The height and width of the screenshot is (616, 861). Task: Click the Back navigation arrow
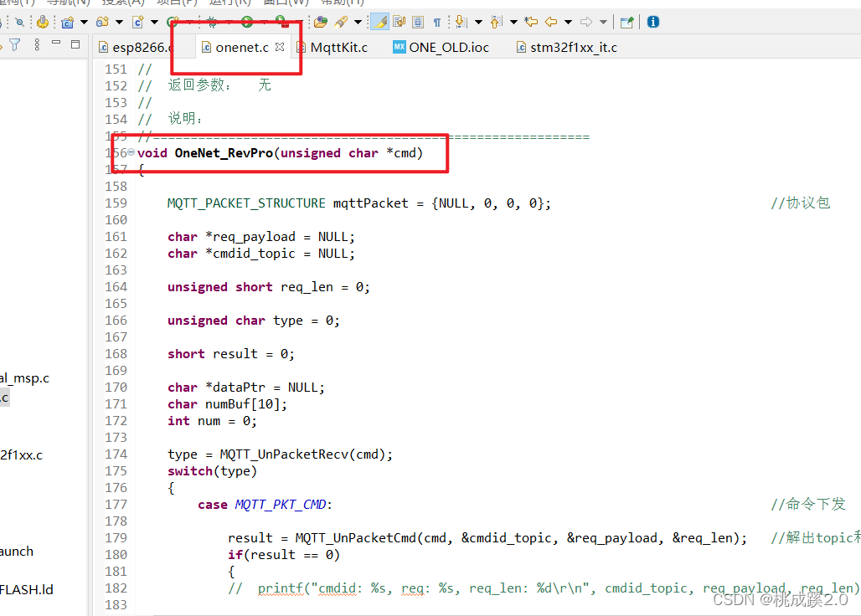point(551,22)
